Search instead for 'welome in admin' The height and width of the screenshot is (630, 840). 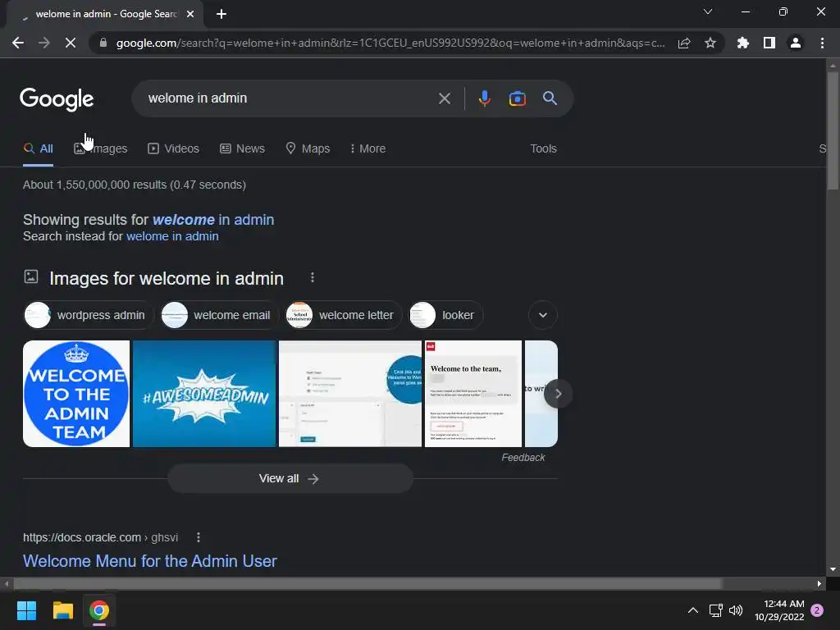click(172, 236)
